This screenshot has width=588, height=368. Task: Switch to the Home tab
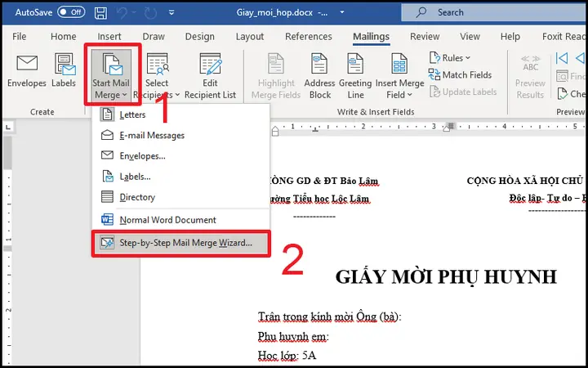[64, 37]
